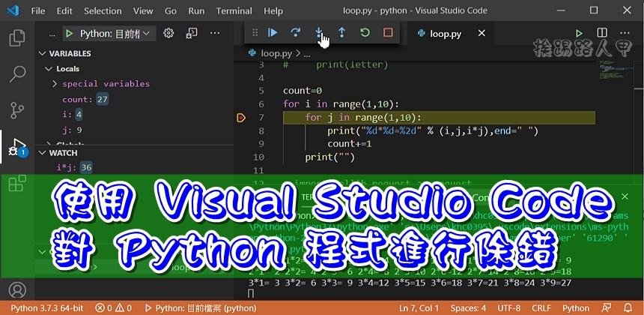
Task: Open launch.json with the gear icon
Action: point(168,34)
